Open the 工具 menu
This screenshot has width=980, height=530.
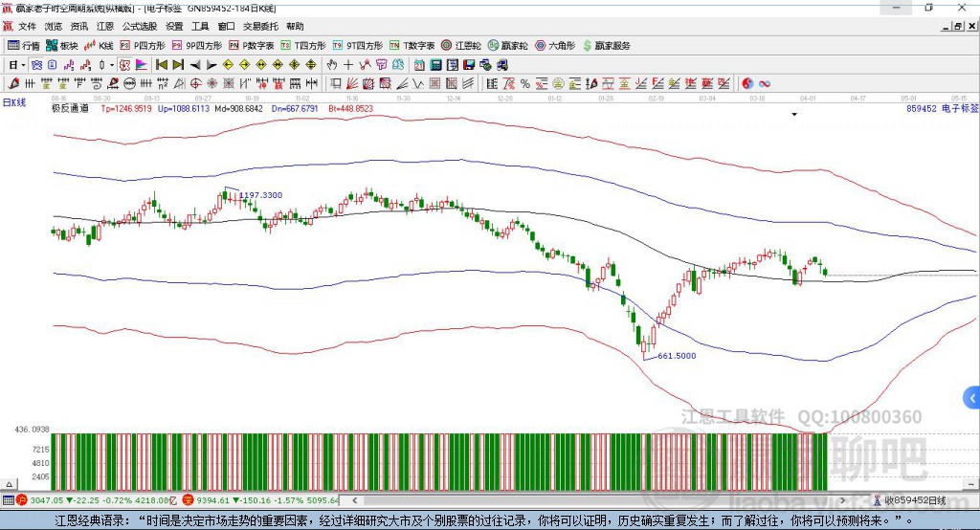point(200,26)
